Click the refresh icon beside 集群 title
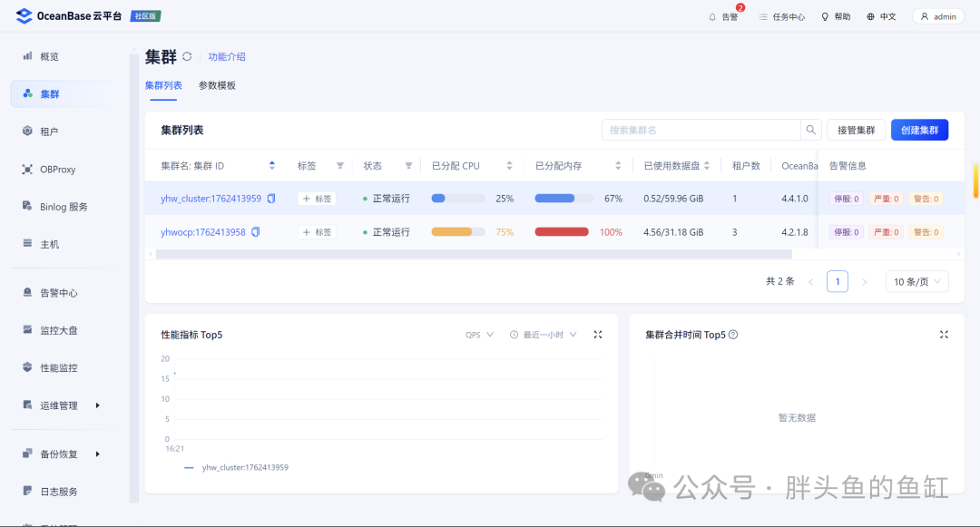Image resolution: width=980 pixels, height=527 pixels. (x=187, y=56)
